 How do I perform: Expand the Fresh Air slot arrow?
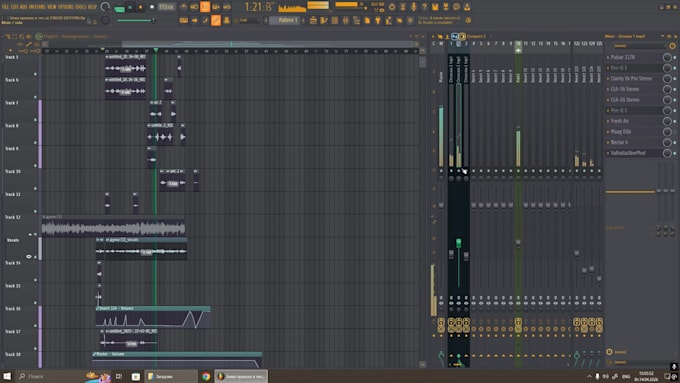pyautogui.click(x=608, y=121)
